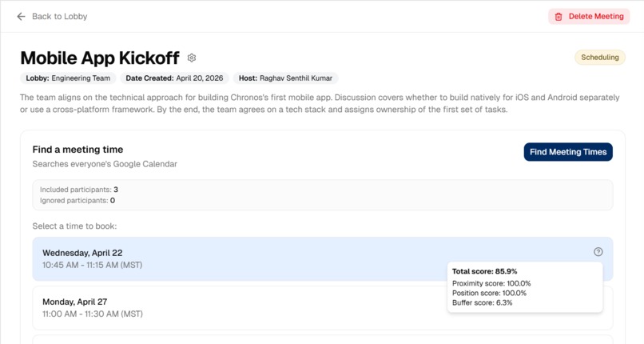Click the meeting description paragraph
Viewport: 644px width, 344px height.
[x=320, y=103]
